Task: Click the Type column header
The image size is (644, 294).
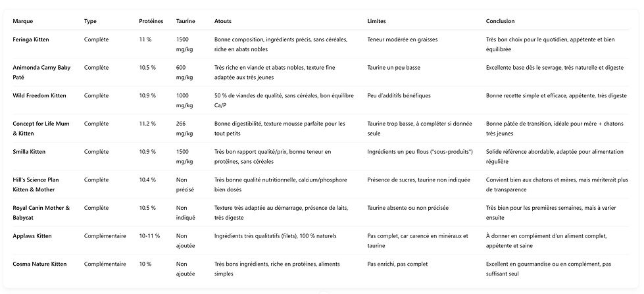Action: 90,21
